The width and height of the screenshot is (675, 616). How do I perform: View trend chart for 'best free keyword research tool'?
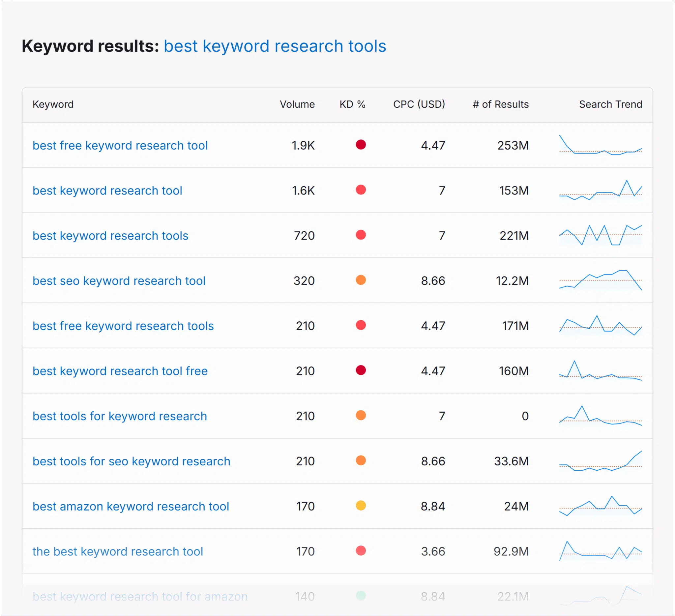(601, 145)
